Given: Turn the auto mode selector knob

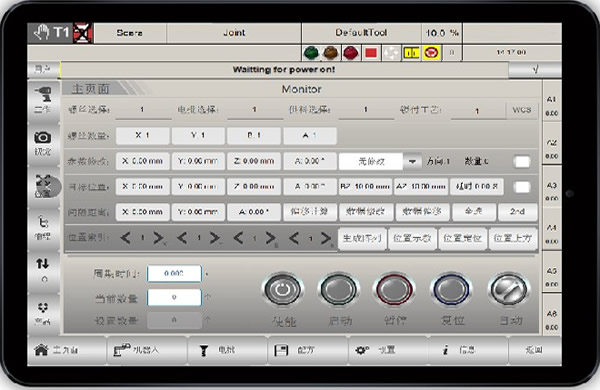Looking at the screenshot, I should coord(509,289).
